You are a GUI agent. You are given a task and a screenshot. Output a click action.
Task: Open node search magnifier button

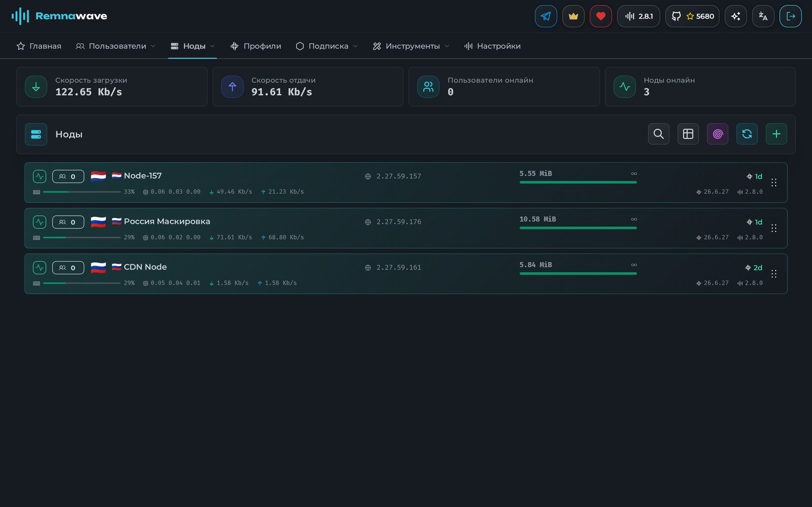[x=659, y=134]
